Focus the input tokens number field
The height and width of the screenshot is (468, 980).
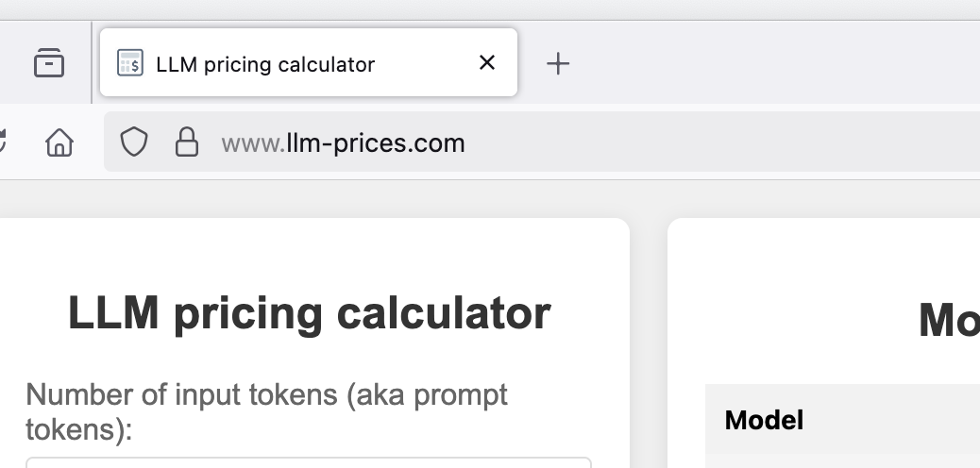click(x=309, y=463)
